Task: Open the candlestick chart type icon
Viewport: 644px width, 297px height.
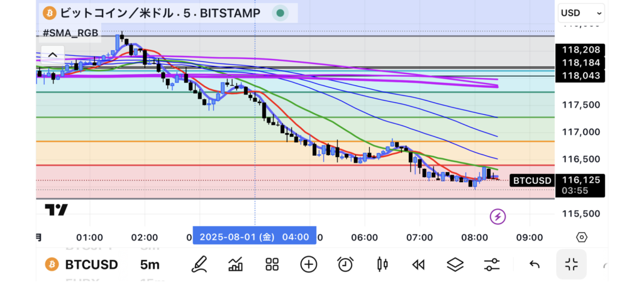Action: click(x=381, y=264)
